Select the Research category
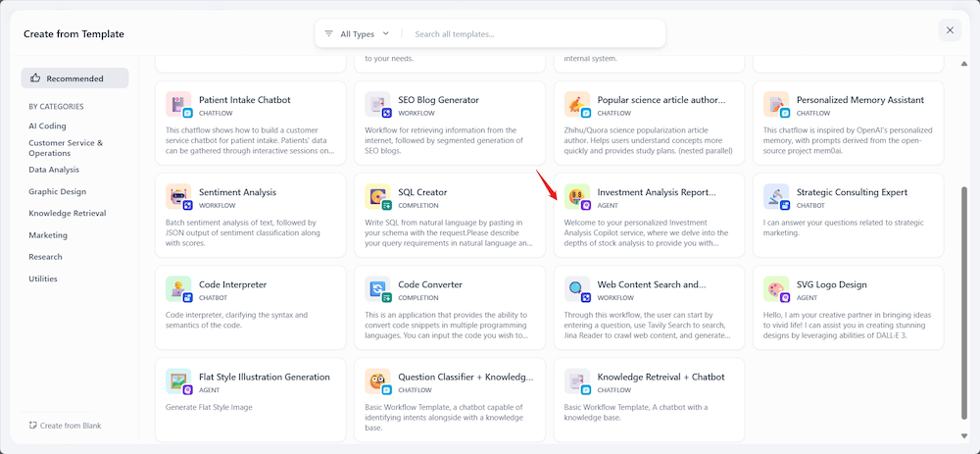 46,256
